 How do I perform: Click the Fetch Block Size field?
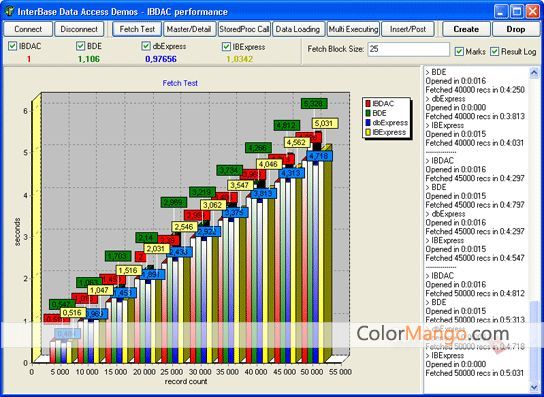pos(408,49)
